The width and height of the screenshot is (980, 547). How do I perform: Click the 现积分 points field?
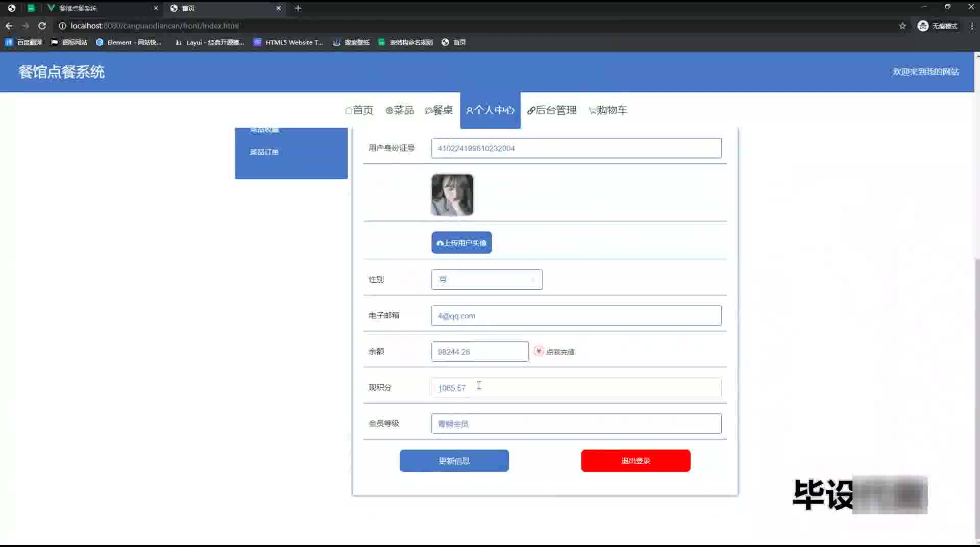coord(576,388)
